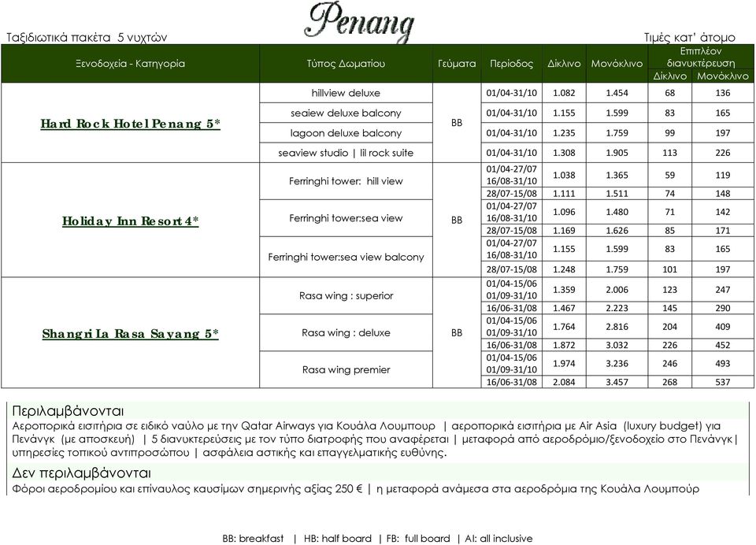Click the 68 extra night double value
756x545 pixels.
click(x=669, y=93)
